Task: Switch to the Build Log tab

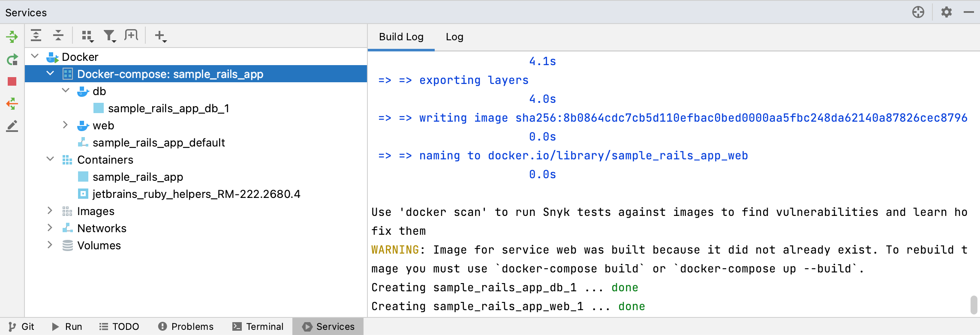Action: click(401, 37)
